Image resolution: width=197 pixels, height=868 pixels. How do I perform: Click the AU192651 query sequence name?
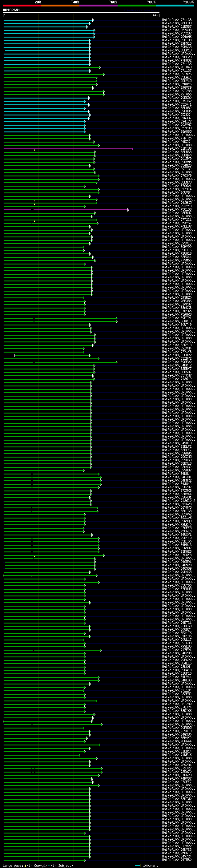pyautogui.click(x=11, y=10)
